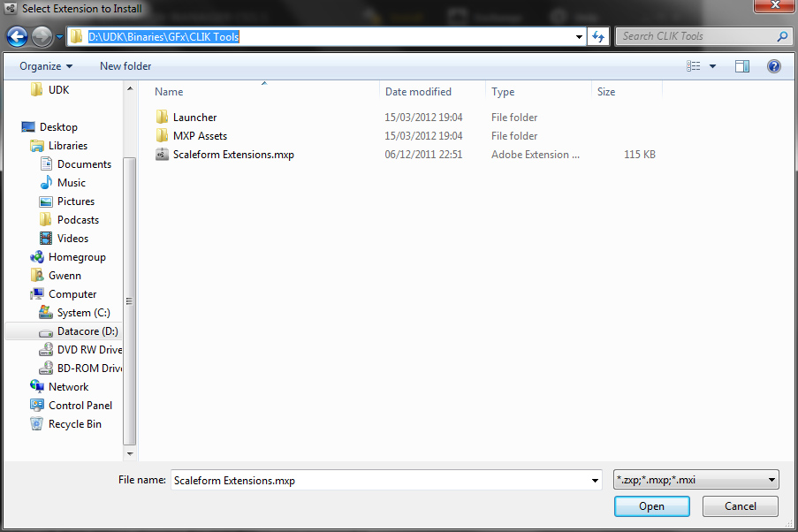Click the search magnifier icon
Screen dimensions: 798x532
click(x=782, y=36)
